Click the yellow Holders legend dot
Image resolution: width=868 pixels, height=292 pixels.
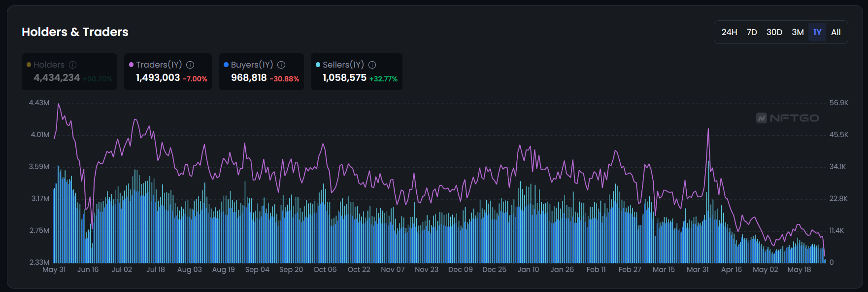(29, 65)
